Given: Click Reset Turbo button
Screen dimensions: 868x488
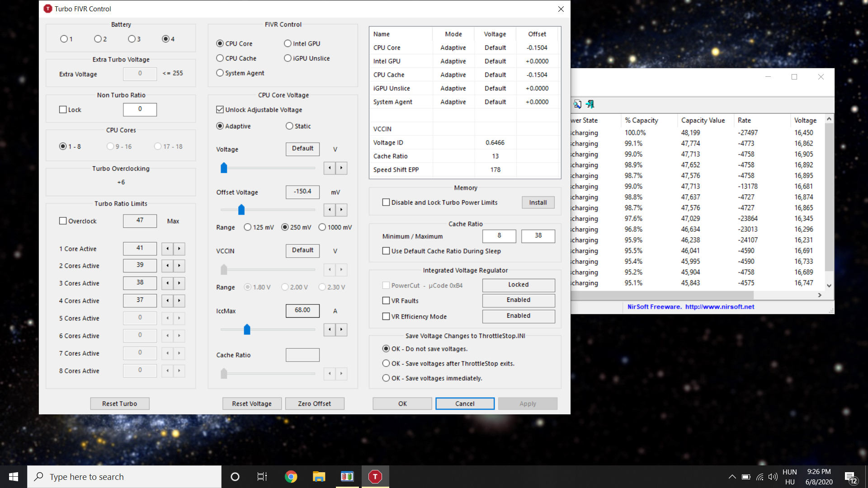Looking at the screenshot, I should [x=120, y=404].
